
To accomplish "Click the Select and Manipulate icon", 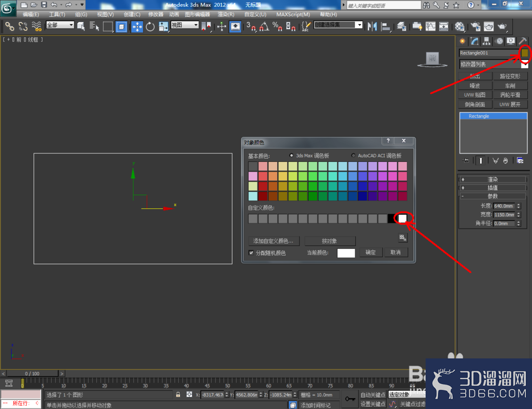I will (221, 26).
